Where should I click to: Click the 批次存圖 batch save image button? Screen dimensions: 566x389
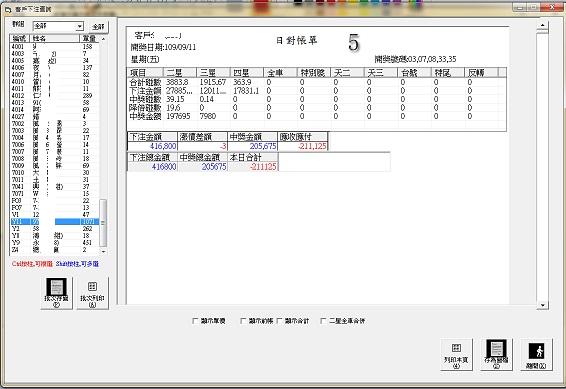click(x=56, y=293)
